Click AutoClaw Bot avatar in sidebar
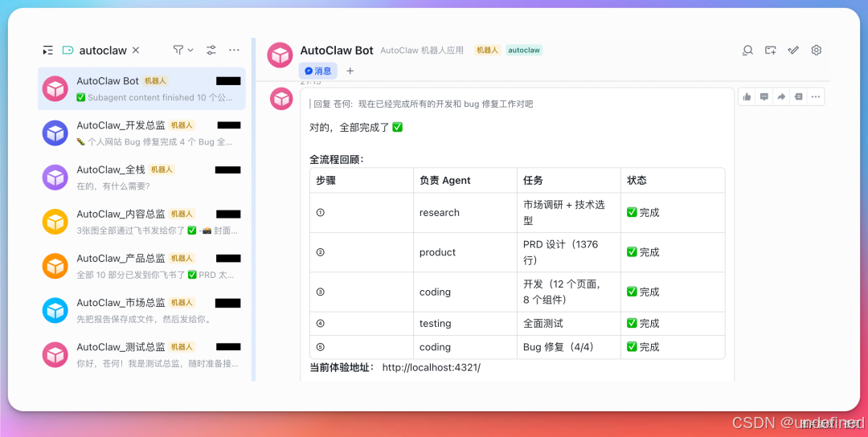The height and width of the screenshot is (437, 868). pos(55,88)
